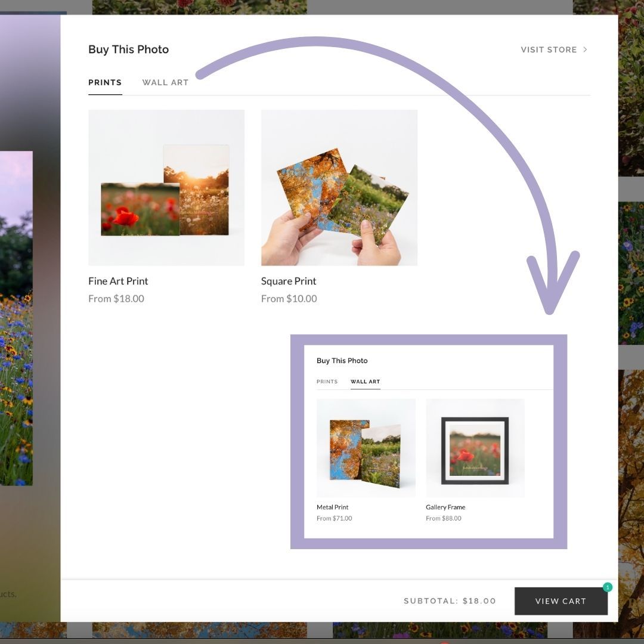Click the Prints tab in inset
This screenshot has width=644, height=644.
pos(327,382)
